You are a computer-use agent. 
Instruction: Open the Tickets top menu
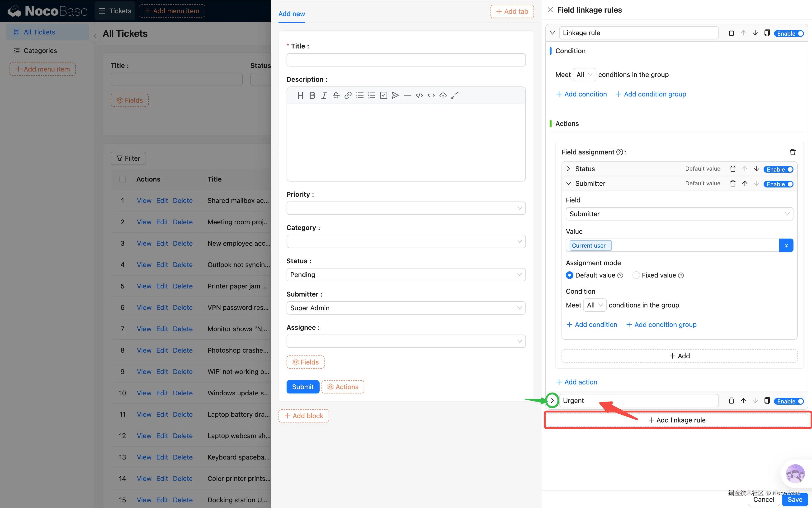(x=115, y=11)
